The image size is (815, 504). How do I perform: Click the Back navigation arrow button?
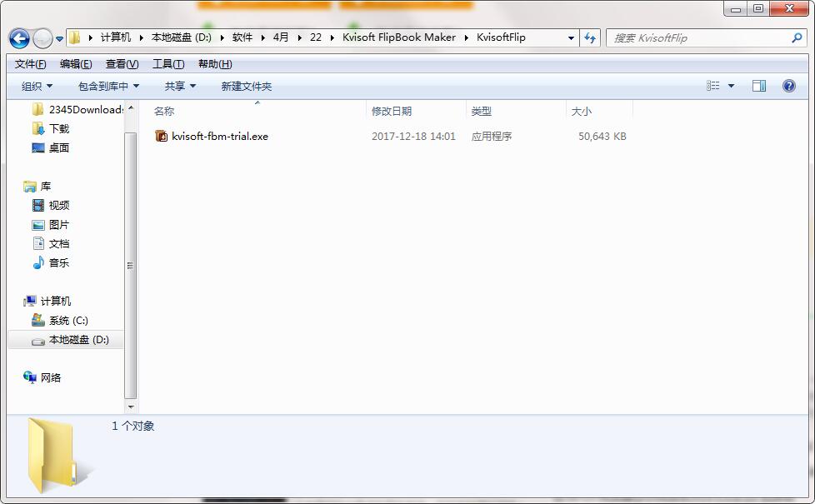pos(19,38)
